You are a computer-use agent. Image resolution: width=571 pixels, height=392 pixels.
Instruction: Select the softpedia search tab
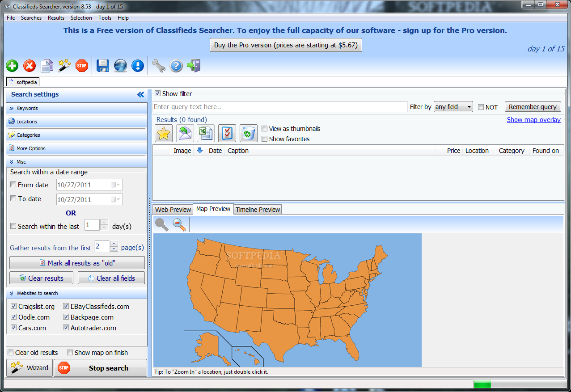(23, 82)
